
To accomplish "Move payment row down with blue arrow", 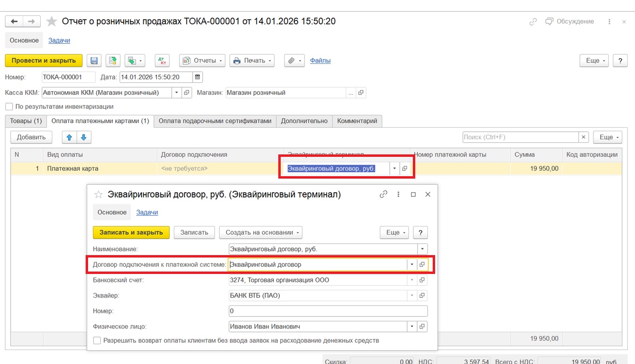I will pyautogui.click(x=83, y=137).
